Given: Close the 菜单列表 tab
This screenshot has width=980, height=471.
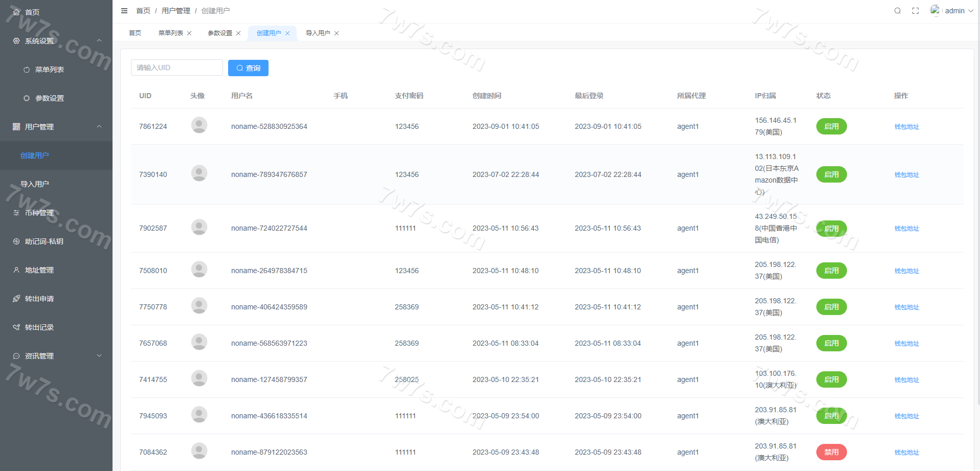Looking at the screenshot, I should click(x=189, y=33).
